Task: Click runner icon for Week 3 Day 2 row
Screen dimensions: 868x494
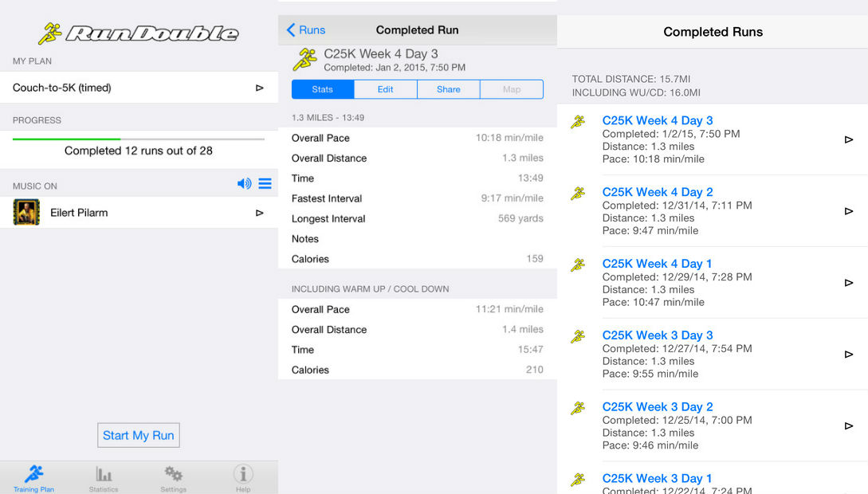Action: [x=578, y=408]
